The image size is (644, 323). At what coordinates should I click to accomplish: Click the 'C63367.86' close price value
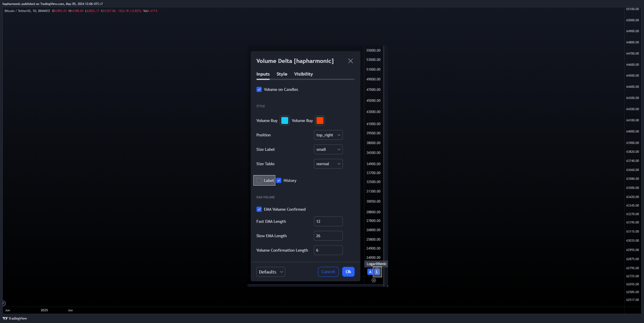(x=108, y=11)
